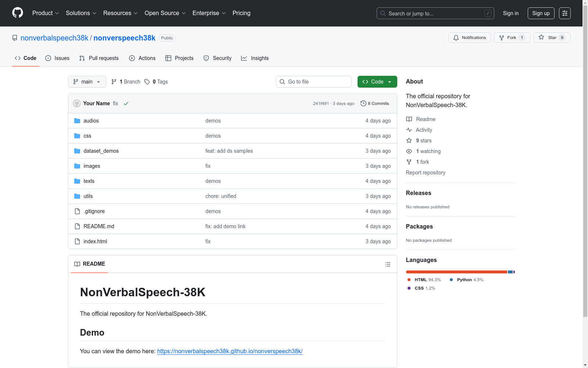
Task: Click the book icon beside Readme
Action: (x=409, y=119)
